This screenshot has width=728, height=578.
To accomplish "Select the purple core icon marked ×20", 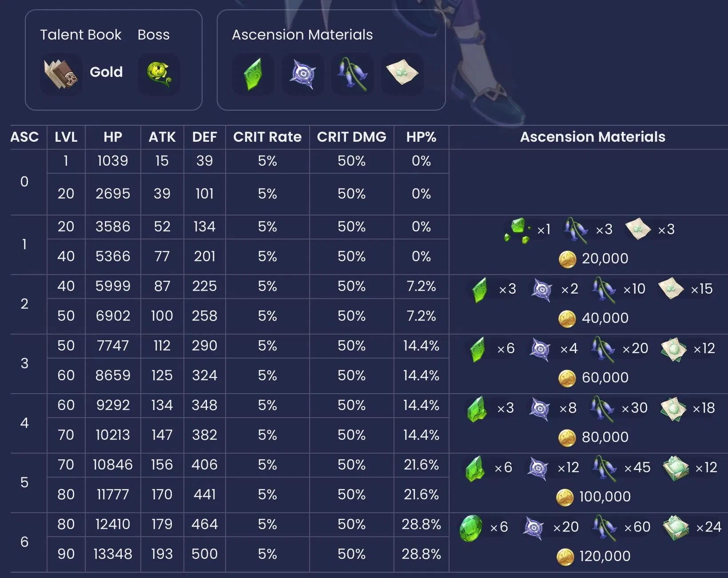I will [x=534, y=527].
